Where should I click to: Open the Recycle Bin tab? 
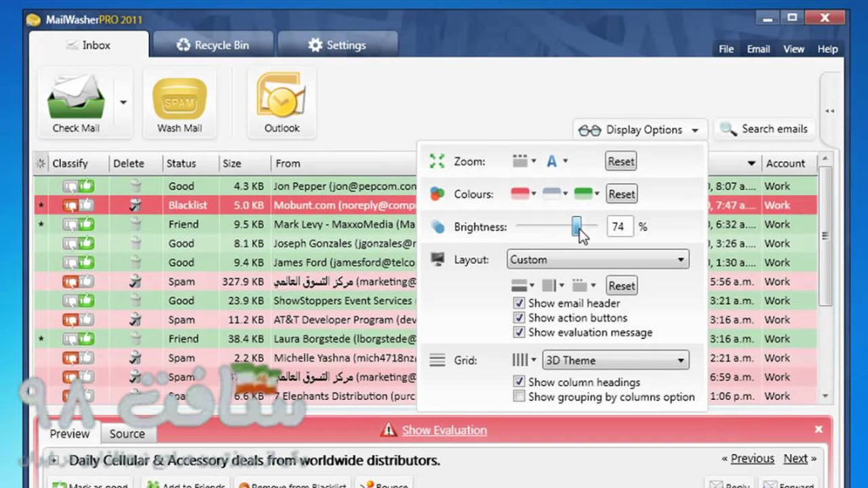(213, 45)
